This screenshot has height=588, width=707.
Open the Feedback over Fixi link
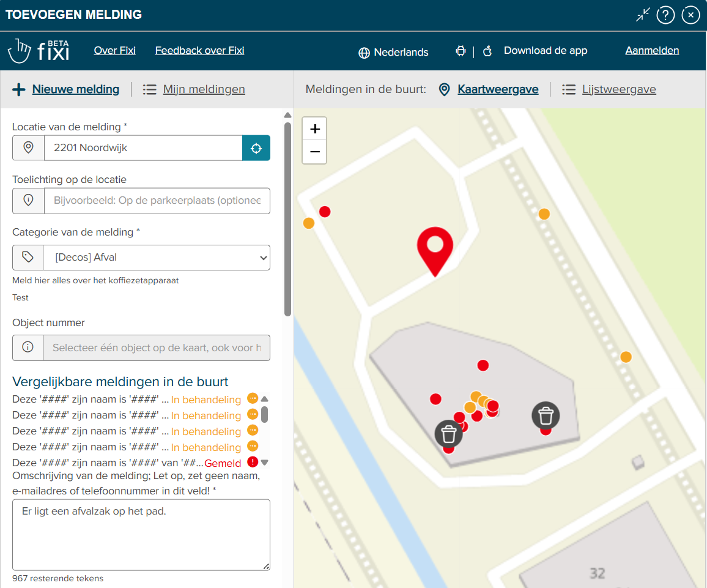pyautogui.click(x=200, y=51)
